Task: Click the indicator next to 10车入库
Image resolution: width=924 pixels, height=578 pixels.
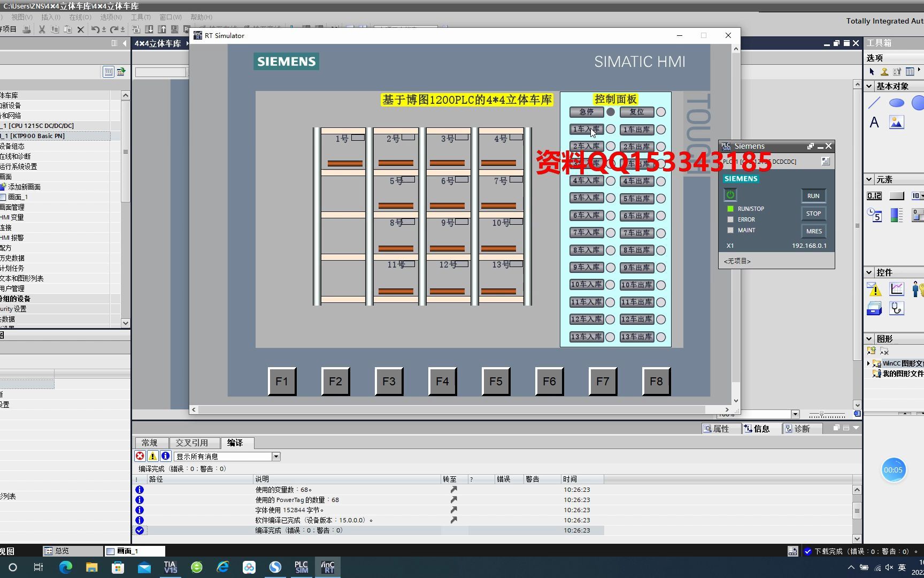Action: 611,285
